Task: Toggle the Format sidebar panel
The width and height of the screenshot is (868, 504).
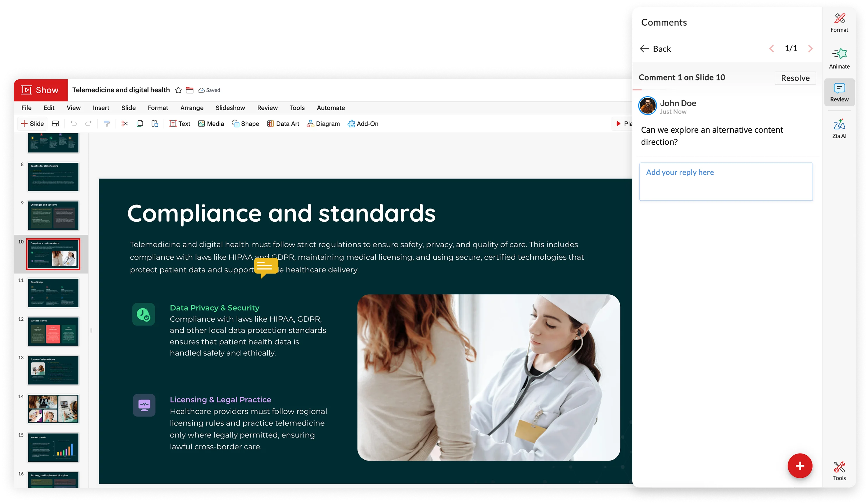Action: pos(839,22)
